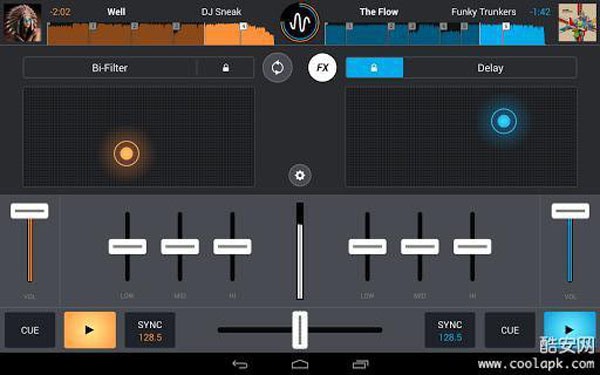Toggle the blue lock on right deck
600x375 pixels.
374,68
